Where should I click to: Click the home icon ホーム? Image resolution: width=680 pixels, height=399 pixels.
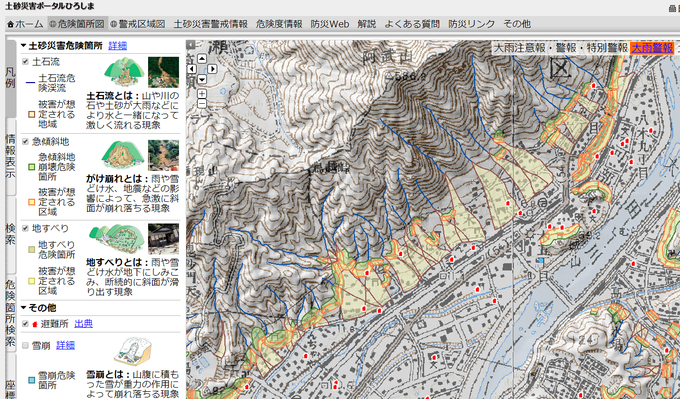[x=26, y=24]
